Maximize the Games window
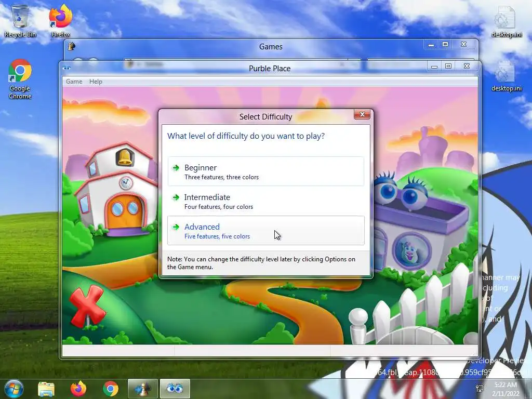 pos(445,45)
